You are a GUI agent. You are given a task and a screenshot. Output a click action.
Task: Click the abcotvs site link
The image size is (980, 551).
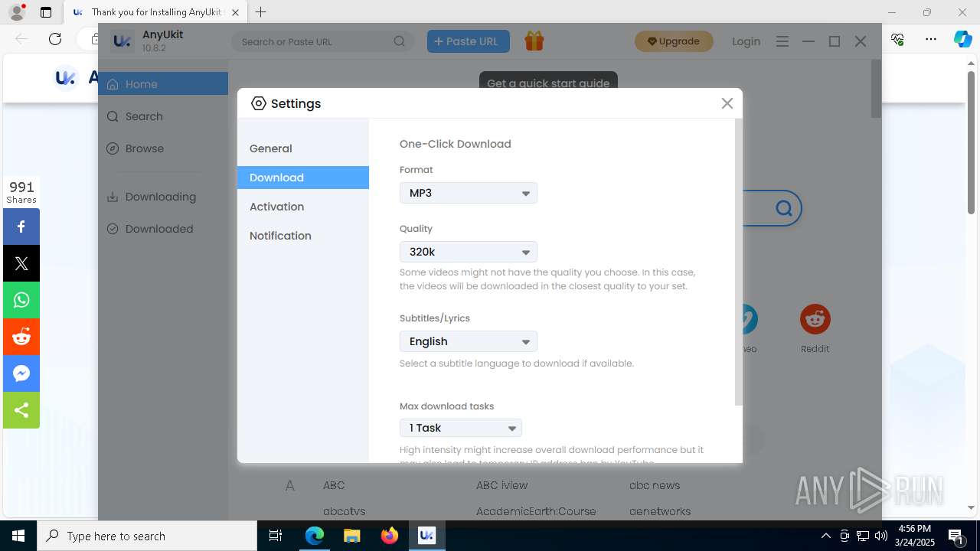(344, 511)
